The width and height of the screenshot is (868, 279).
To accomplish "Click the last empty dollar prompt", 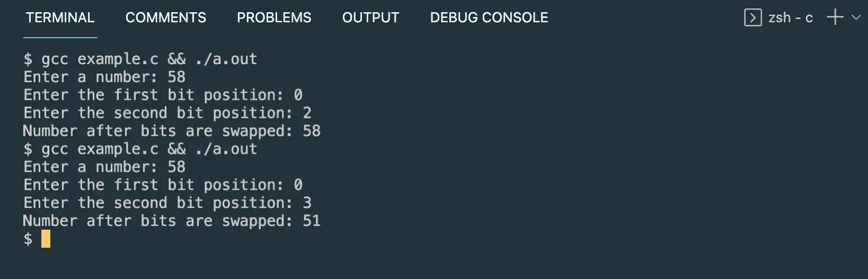I will click(x=28, y=239).
